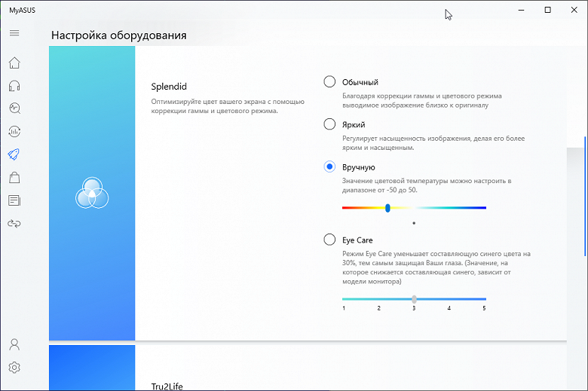Click the Splendid description text

(228, 106)
